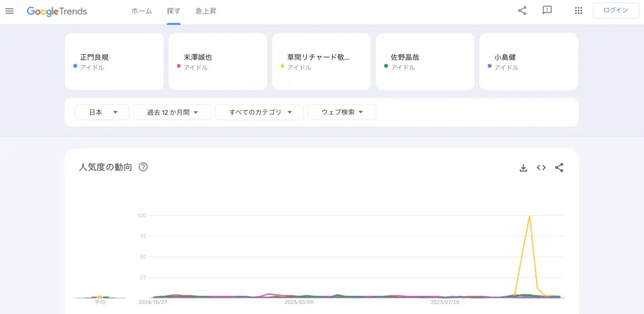Open help for 人気度の動向
644x314 pixels.
(143, 167)
